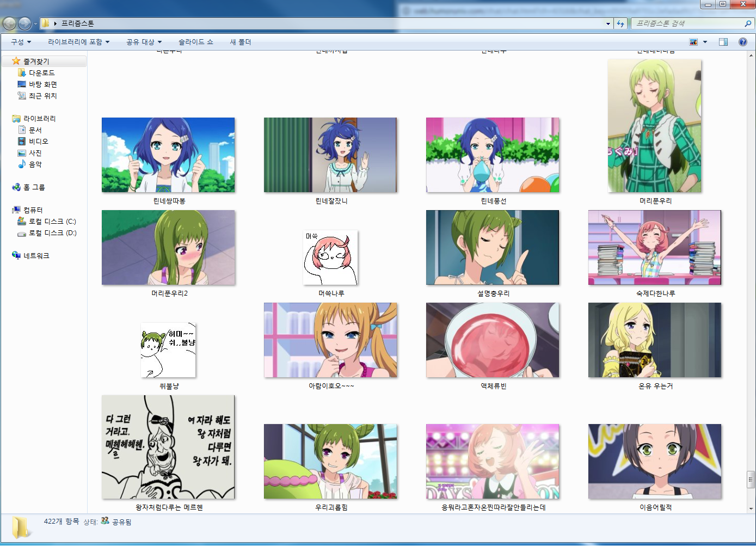This screenshot has height=546, width=756.
Task: Click the 프리즘스톤 breadcrumb segment
Action: [78, 23]
